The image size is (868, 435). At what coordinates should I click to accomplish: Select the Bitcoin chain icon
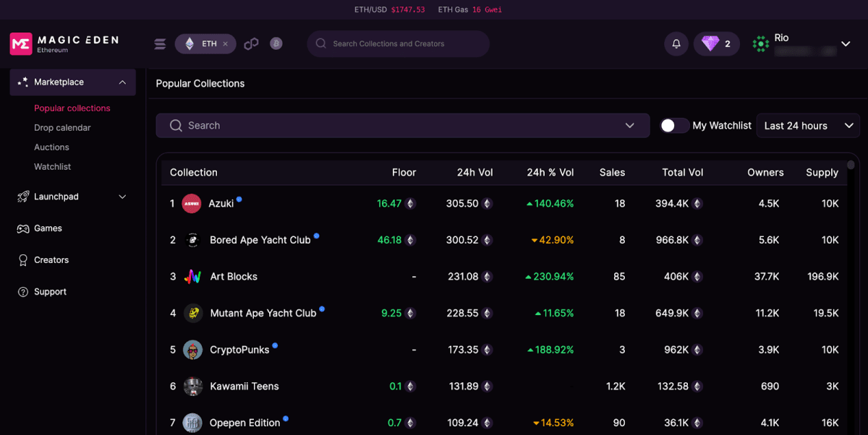coord(276,44)
